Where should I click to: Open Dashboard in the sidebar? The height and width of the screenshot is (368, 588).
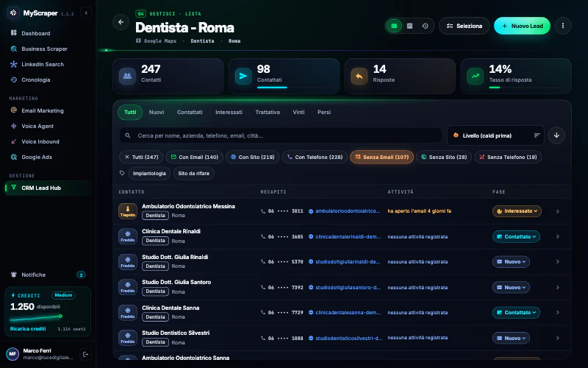tap(48, 33)
